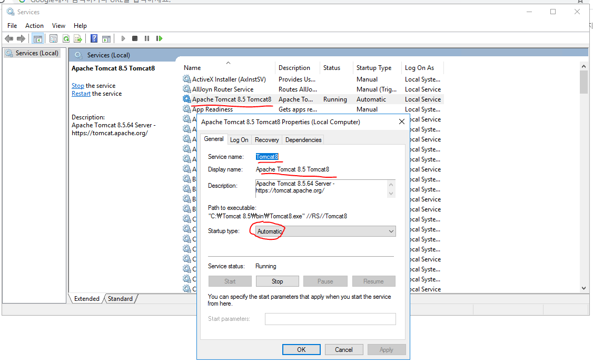593x364 pixels.
Task: Click the Cancel button
Action: tap(344, 350)
